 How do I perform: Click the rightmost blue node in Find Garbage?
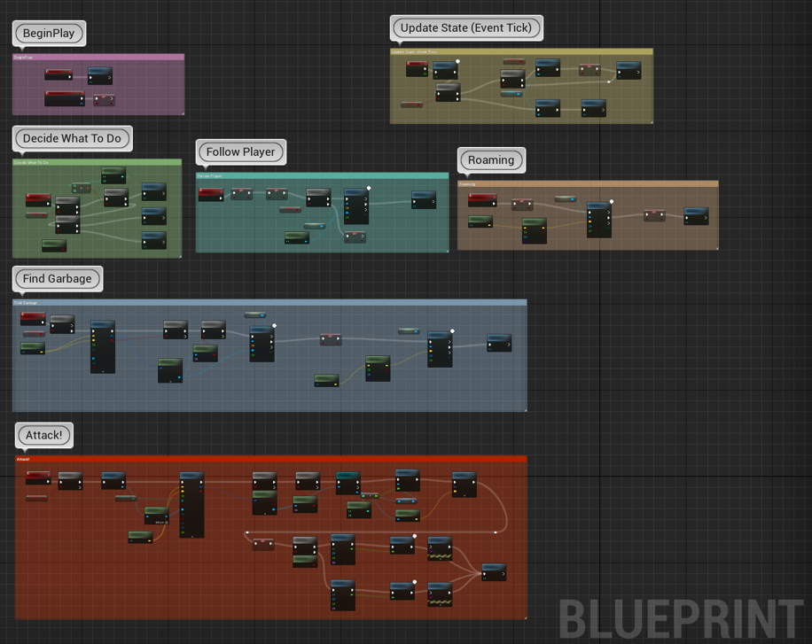pyautogui.click(x=499, y=343)
